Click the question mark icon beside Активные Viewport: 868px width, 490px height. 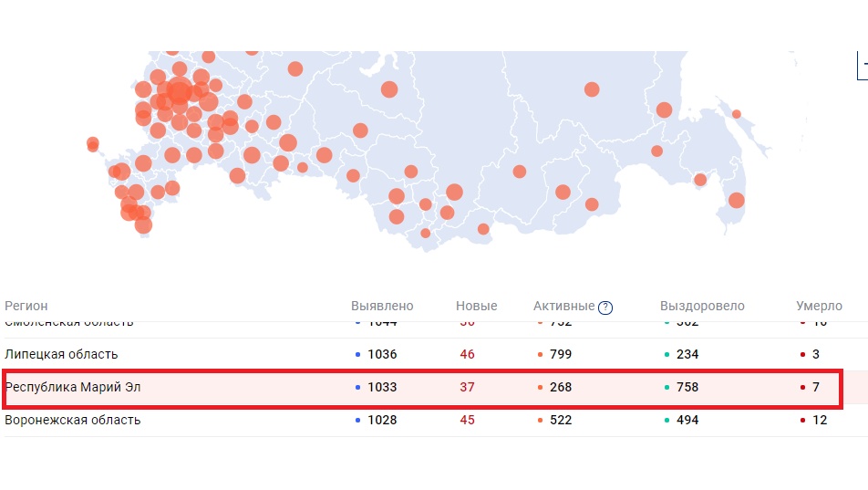point(605,308)
